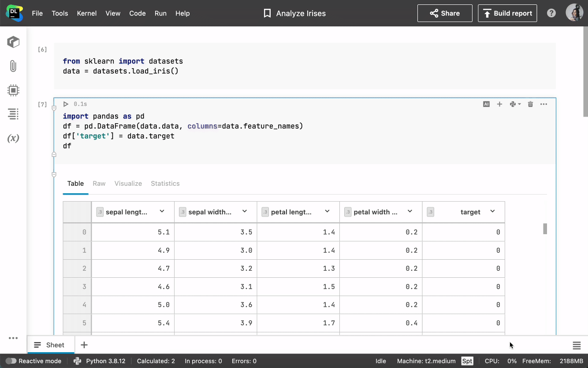Open the attached files paperclip icon
Viewport: 588px width, 368px height.
click(13, 66)
